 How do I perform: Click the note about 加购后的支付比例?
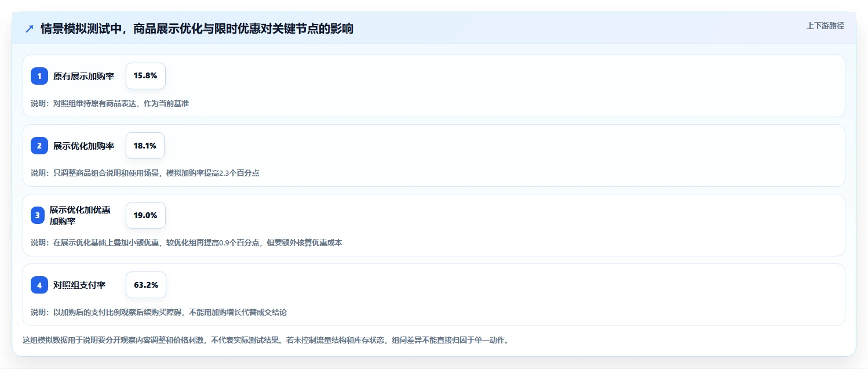pyautogui.click(x=159, y=312)
